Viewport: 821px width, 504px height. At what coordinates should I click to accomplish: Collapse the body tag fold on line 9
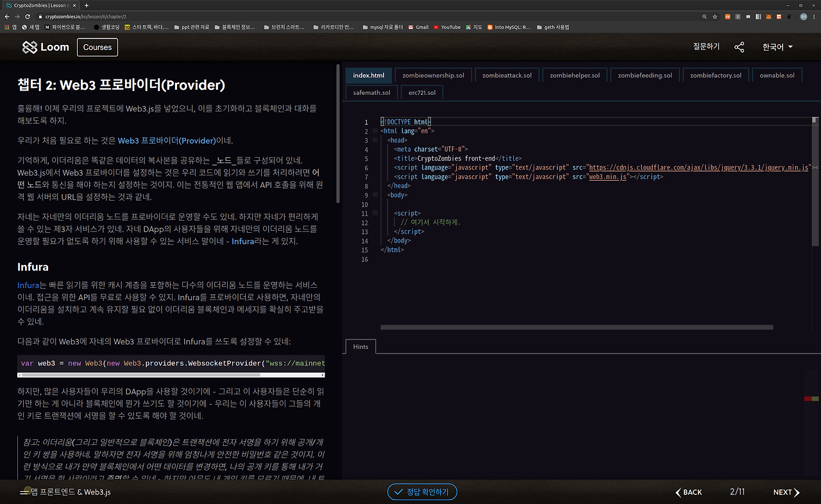pos(375,195)
